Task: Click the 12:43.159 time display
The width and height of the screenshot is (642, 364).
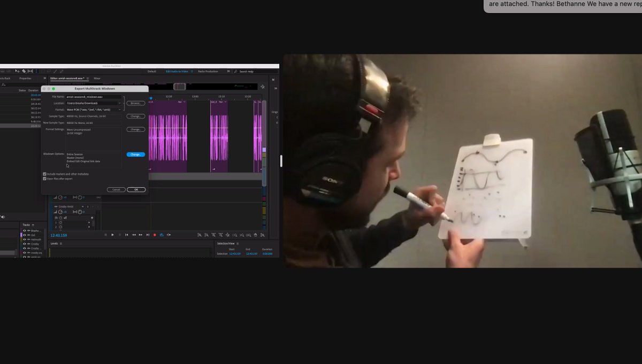Action: [x=59, y=235]
